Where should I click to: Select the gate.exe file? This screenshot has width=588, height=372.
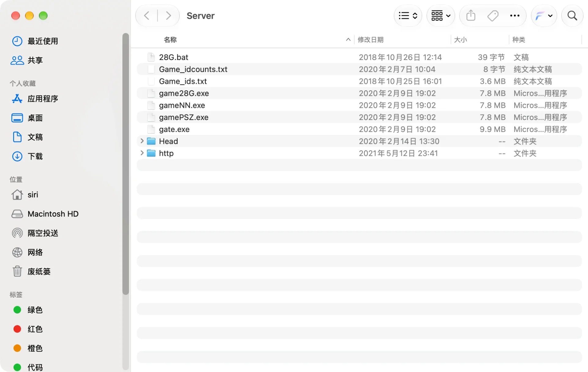point(359,129)
